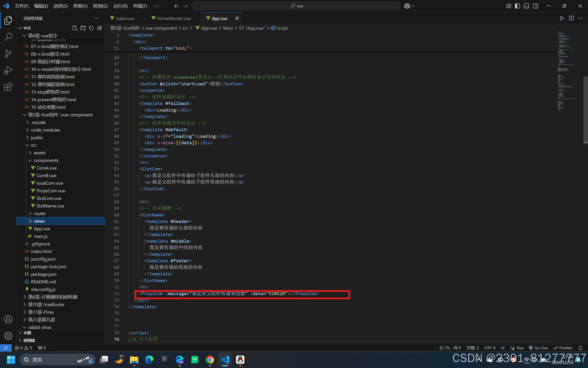
Task: Expand the 时间线 timeline section
Action: pyautogui.click(x=60, y=340)
